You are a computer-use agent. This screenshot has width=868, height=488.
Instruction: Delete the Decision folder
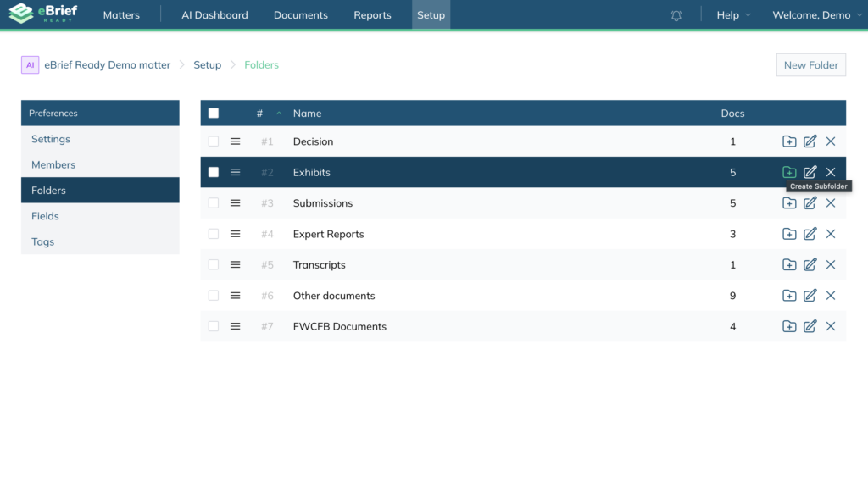[x=831, y=141]
